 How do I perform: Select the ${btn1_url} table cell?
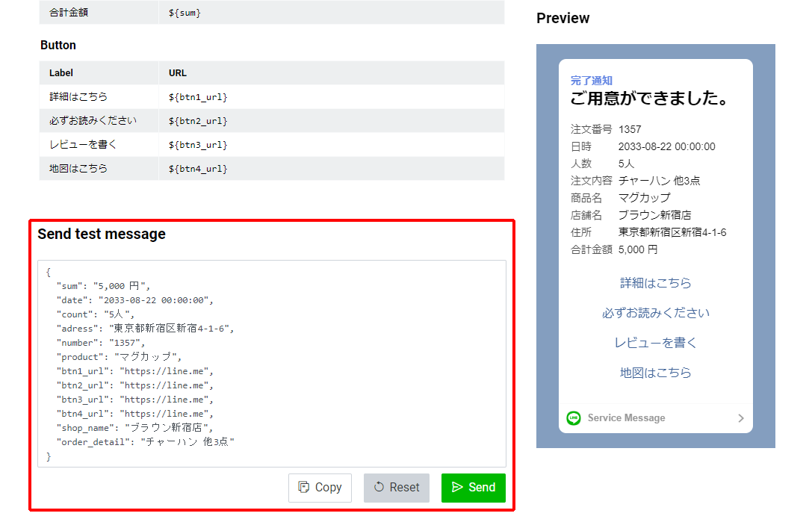click(198, 97)
